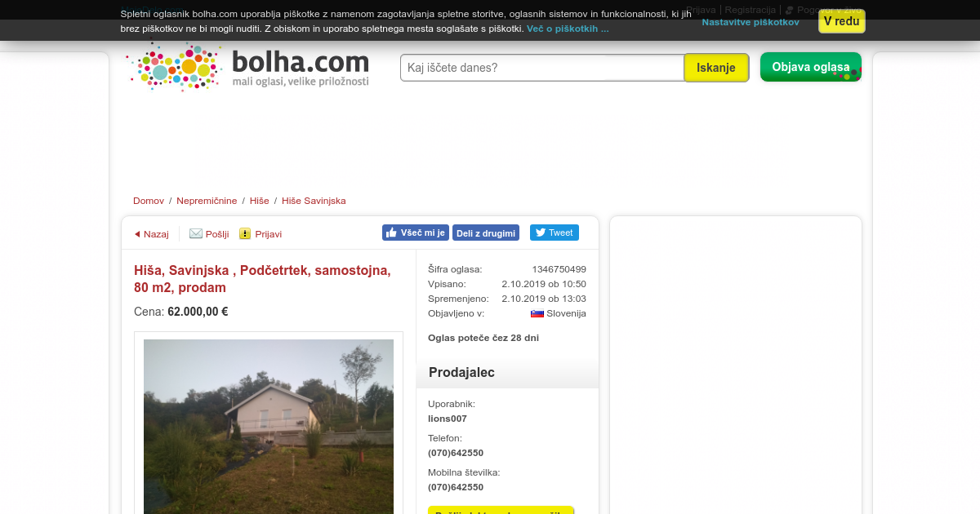980x514 pixels.
Task: Click the Slovenia flag icon
Action: pyautogui.click(x=537, y=313)
